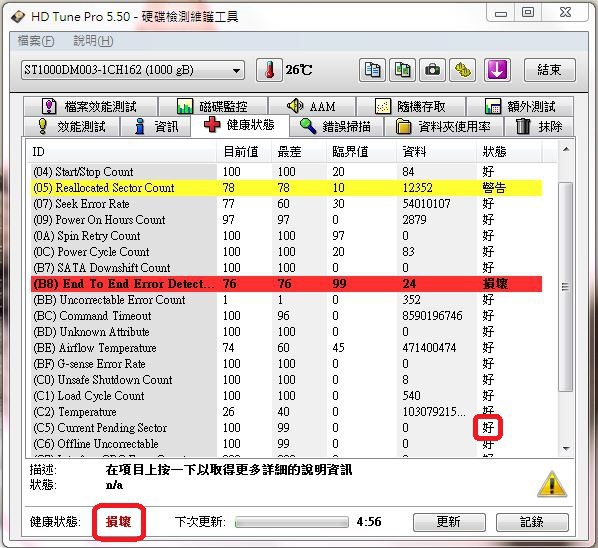Select the 健康狀態 tab
The image size is (598, 548).
tap(240, 125)
